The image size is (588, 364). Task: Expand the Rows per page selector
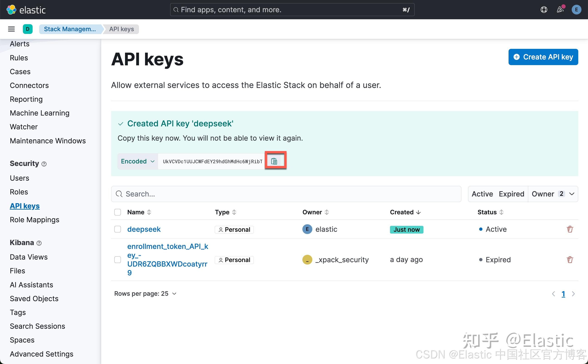tap(145, 293)
